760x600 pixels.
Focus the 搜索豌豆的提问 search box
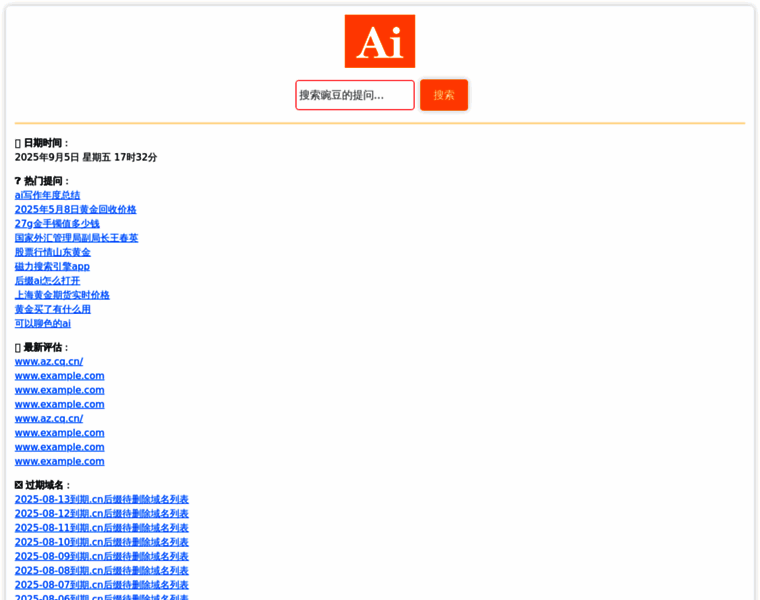pos(355,95)
